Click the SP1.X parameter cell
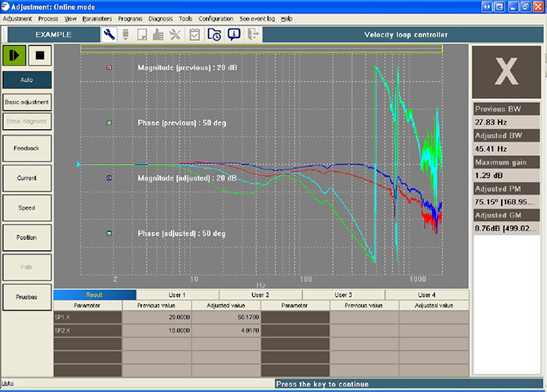This screenshot has width=547, height=392. [x=87, y=317]
